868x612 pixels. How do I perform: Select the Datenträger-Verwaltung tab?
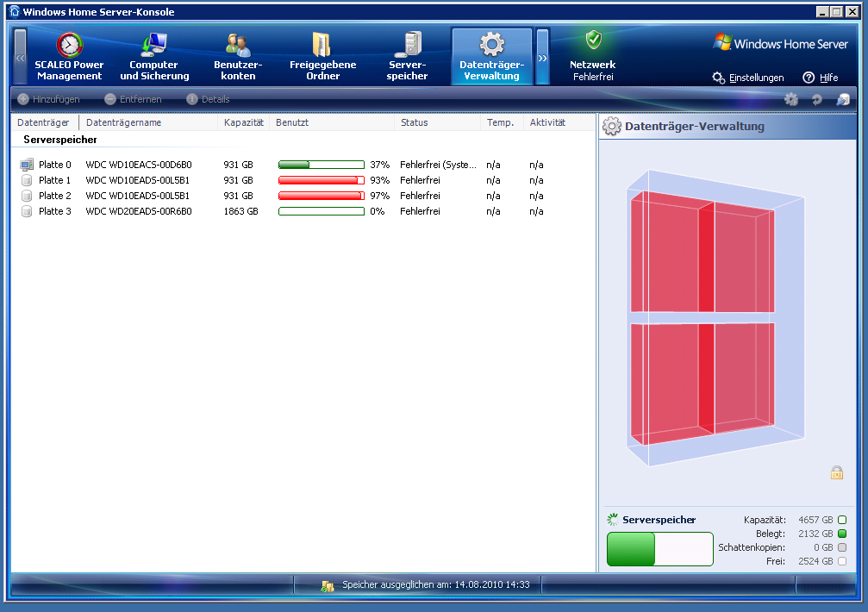492,57
